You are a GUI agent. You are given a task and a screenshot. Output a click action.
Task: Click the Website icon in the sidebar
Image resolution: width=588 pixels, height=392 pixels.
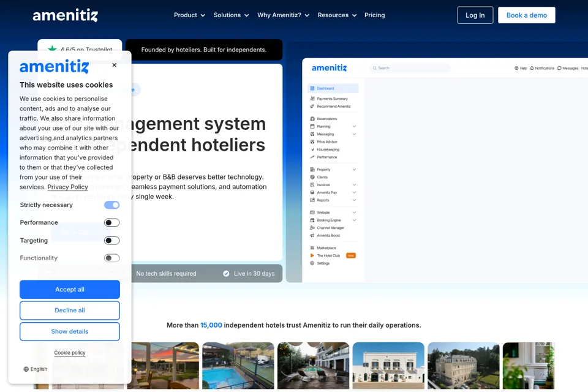click(312, 213)
